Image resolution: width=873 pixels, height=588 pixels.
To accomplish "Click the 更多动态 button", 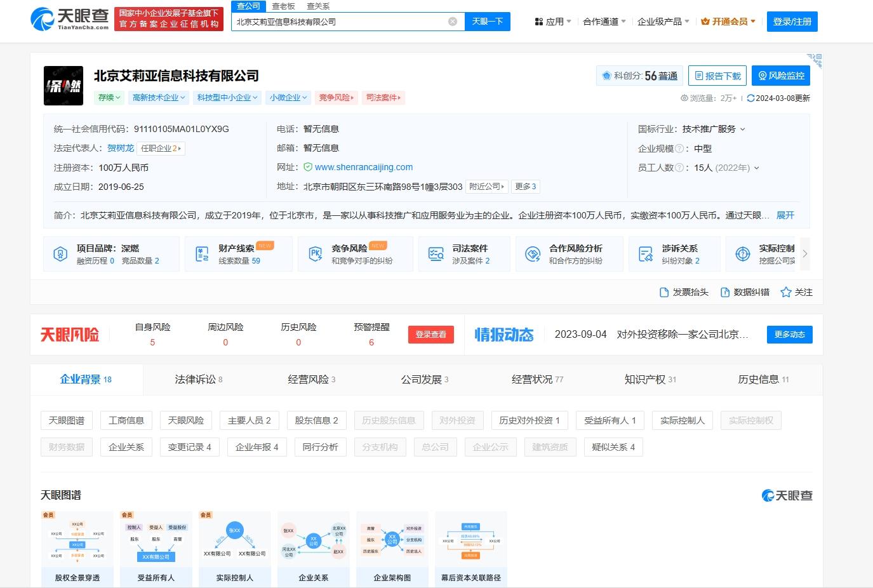I will point(790,335).
